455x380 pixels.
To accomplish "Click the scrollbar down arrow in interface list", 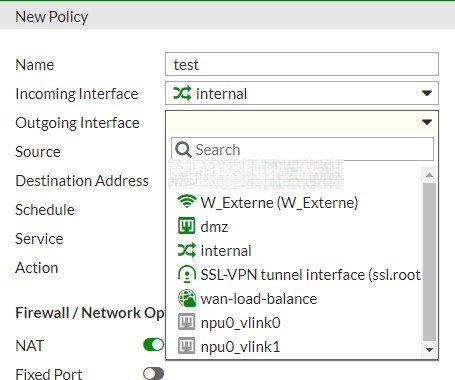I will click(429, 350).
